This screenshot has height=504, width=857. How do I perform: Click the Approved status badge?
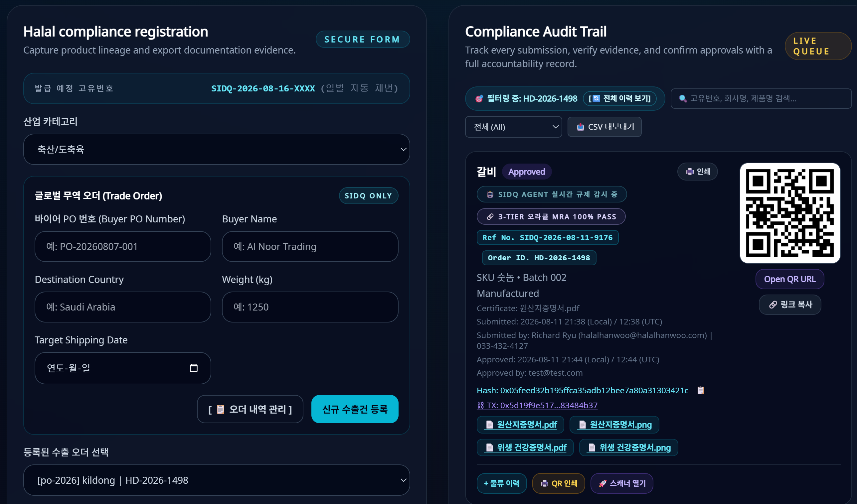[x=526, y=172]
